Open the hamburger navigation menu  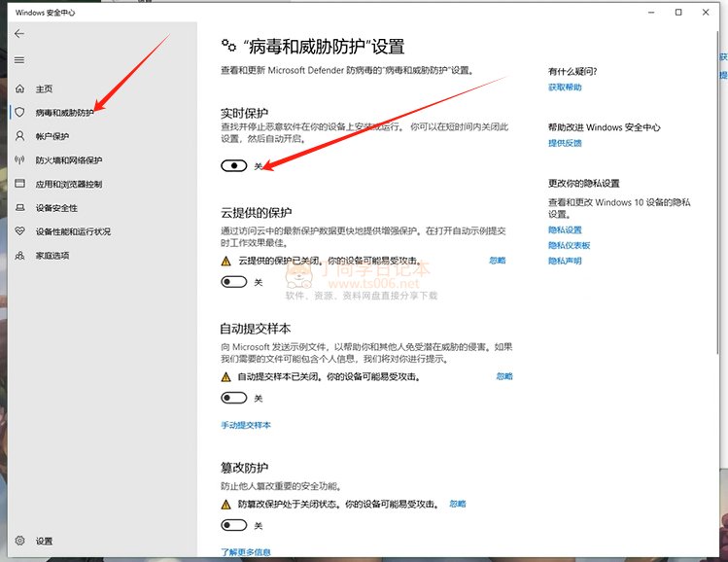pyautogui.click(x=19, y=60)
